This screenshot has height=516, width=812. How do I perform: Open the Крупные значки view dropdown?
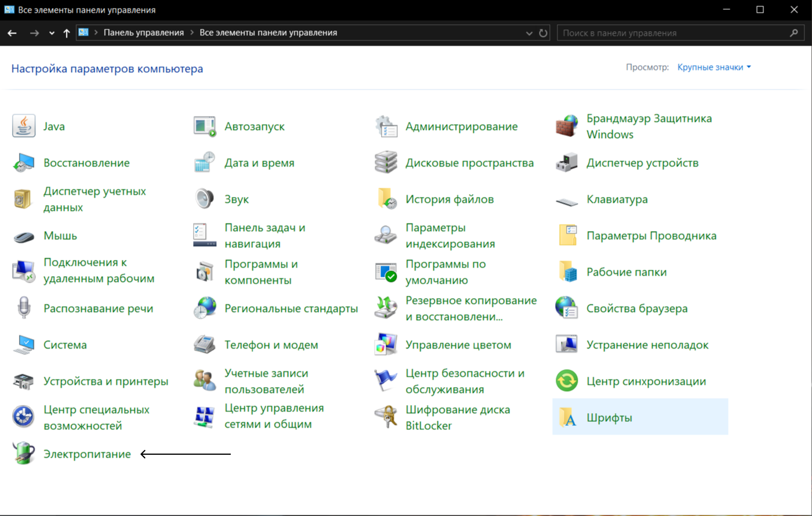coord(714,67)
